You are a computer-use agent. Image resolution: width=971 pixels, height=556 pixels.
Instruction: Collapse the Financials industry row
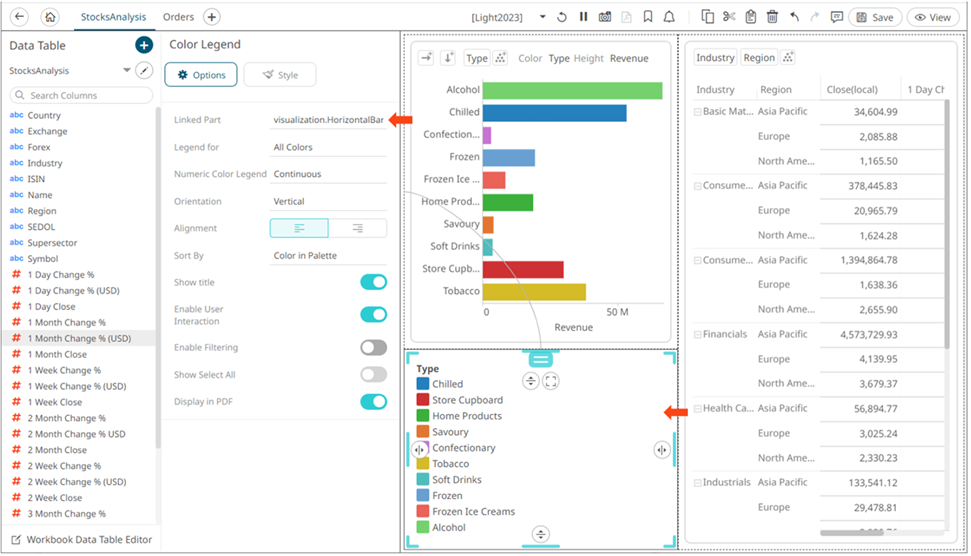coord(697,335)
